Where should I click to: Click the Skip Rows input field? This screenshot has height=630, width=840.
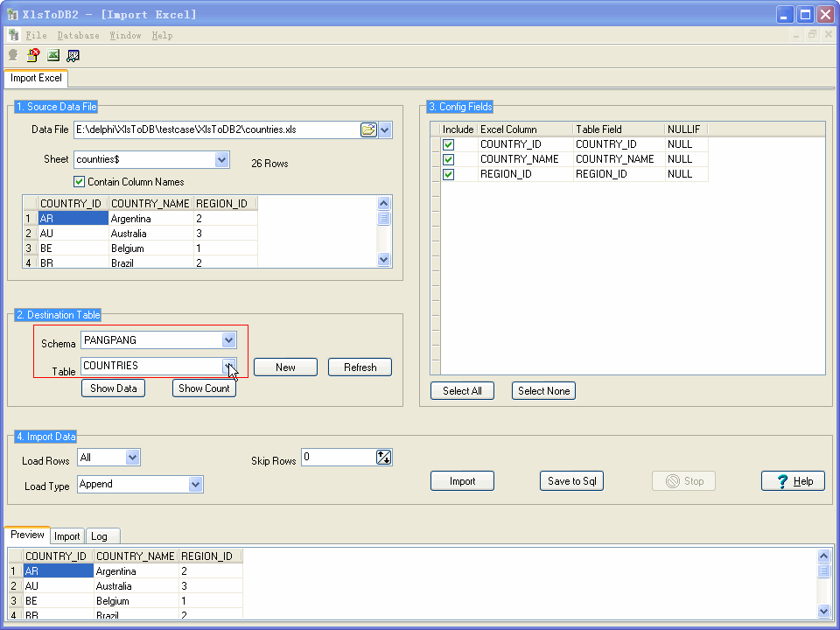point(339,457)
